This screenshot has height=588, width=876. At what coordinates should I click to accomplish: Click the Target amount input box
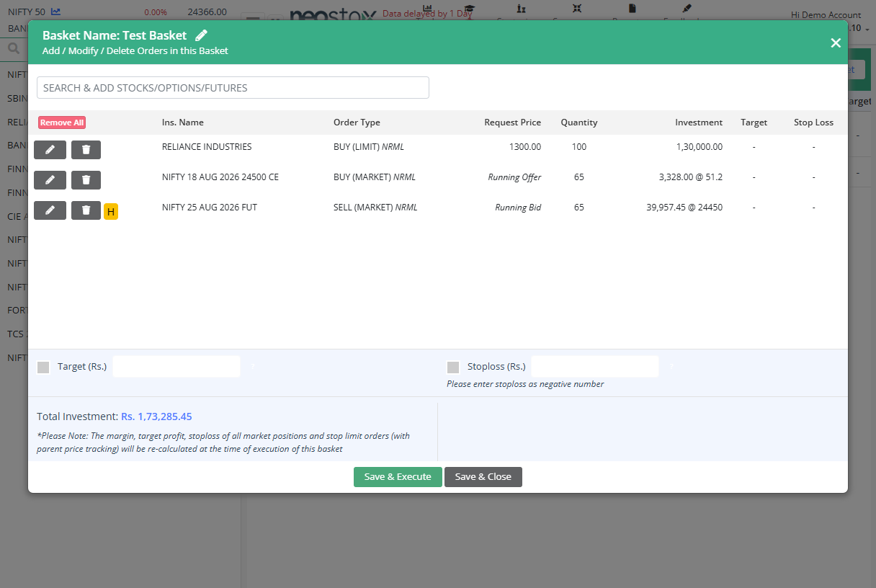176,366
